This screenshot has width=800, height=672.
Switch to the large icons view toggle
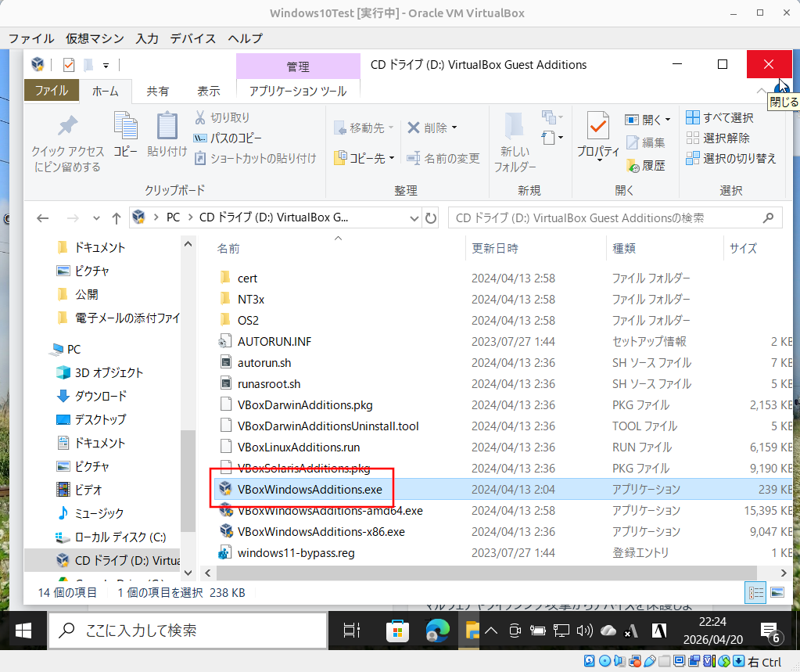pyautogui.click(x=777, y=592)
